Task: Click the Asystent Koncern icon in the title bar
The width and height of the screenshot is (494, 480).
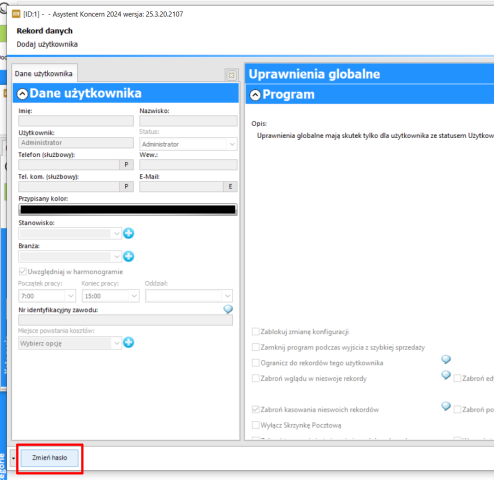Action: point(16,14)
